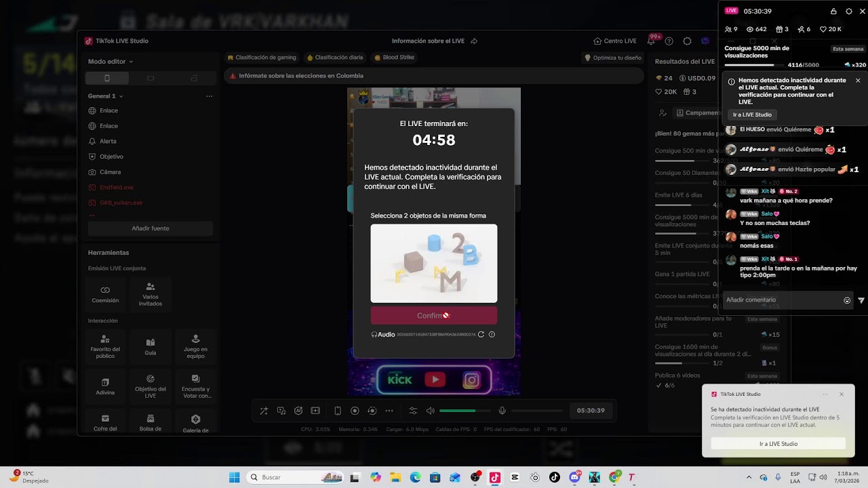Select the landscape layout tab

(151, 78)
